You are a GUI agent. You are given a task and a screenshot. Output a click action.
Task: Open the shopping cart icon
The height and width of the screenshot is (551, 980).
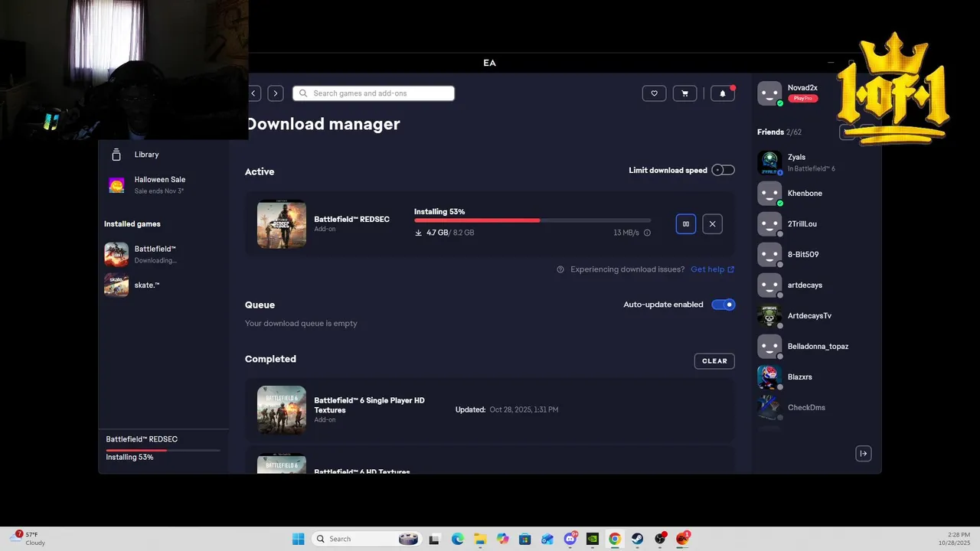pos(684,93)
